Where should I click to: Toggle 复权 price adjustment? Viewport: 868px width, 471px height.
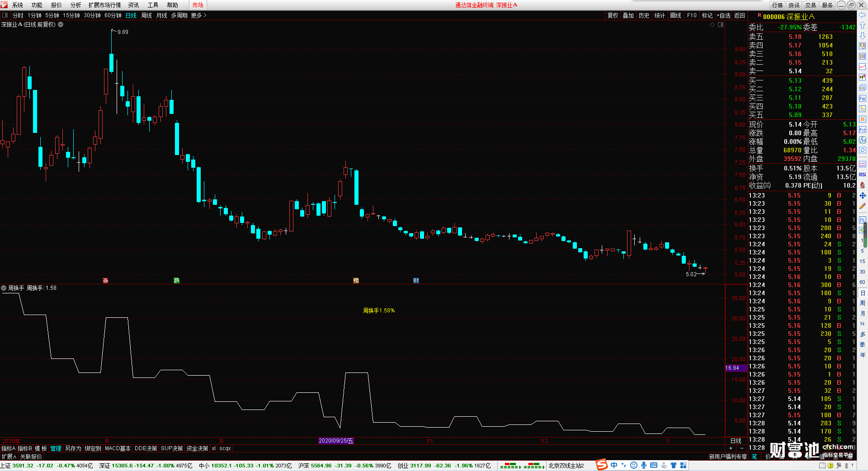[x=613, y=15]
